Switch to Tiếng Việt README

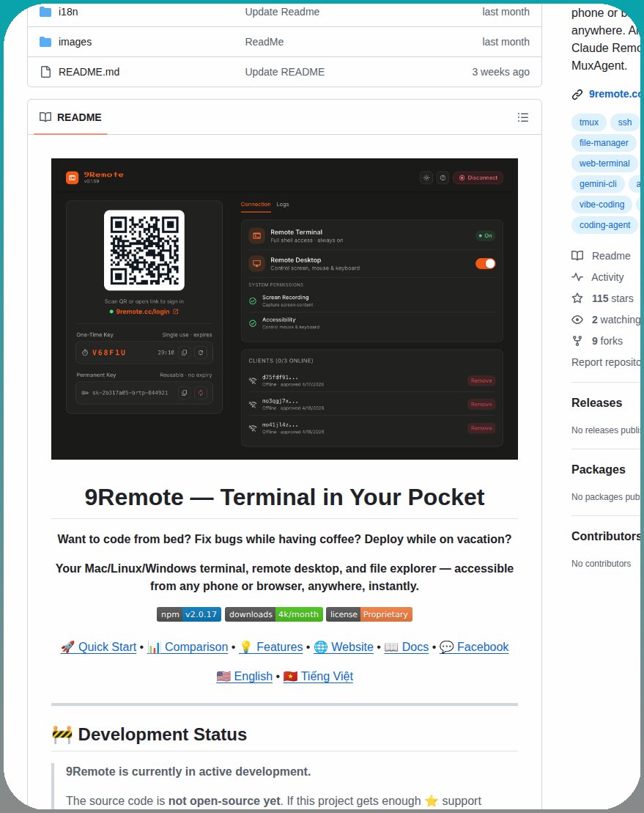point(318,677)
